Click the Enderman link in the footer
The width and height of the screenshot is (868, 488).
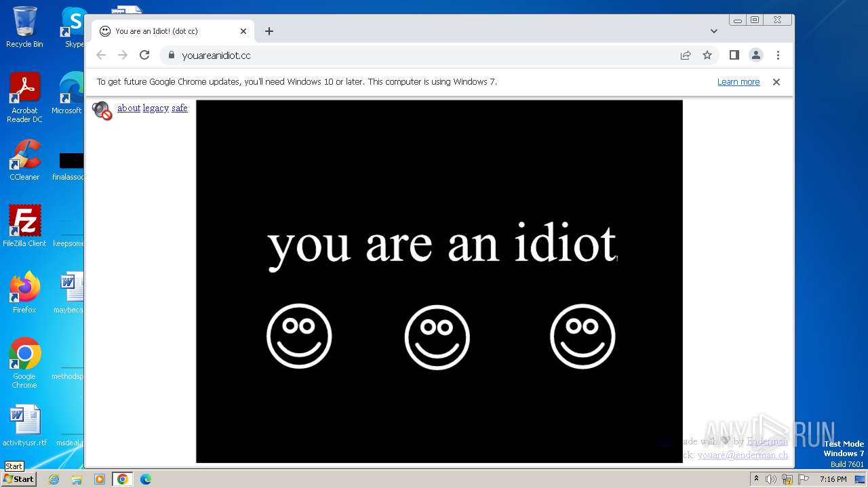point(768,441)
